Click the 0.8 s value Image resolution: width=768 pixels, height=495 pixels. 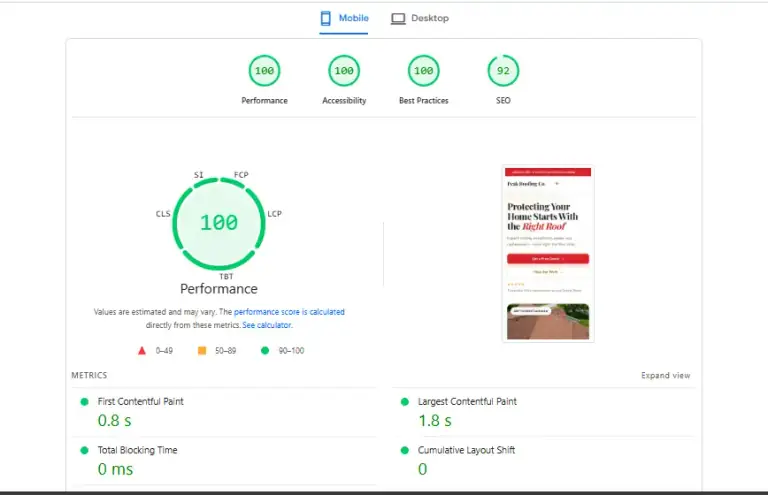click(x=115, y=421)
